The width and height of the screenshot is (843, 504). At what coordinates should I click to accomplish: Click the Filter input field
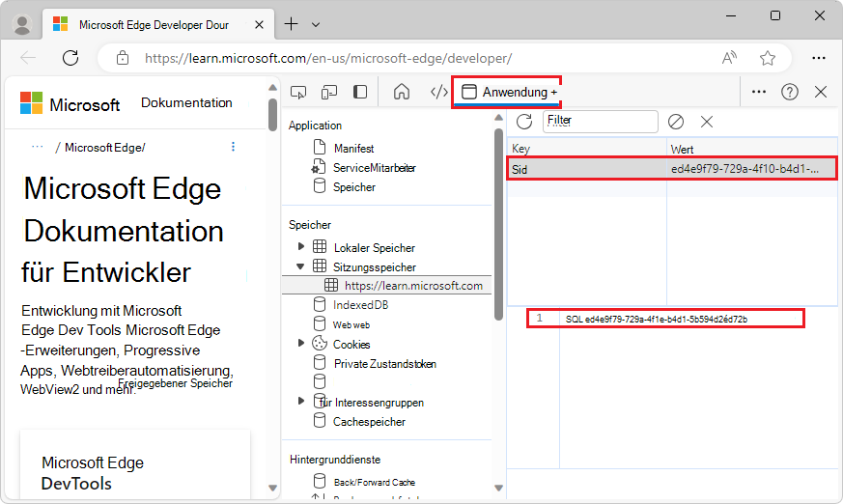(x=600, y=122)
